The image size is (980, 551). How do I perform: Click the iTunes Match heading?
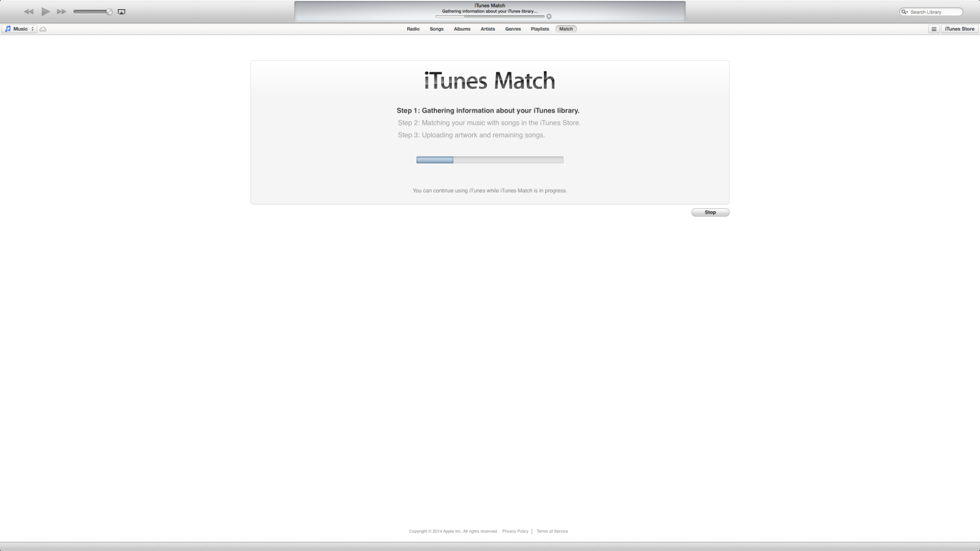490,81
